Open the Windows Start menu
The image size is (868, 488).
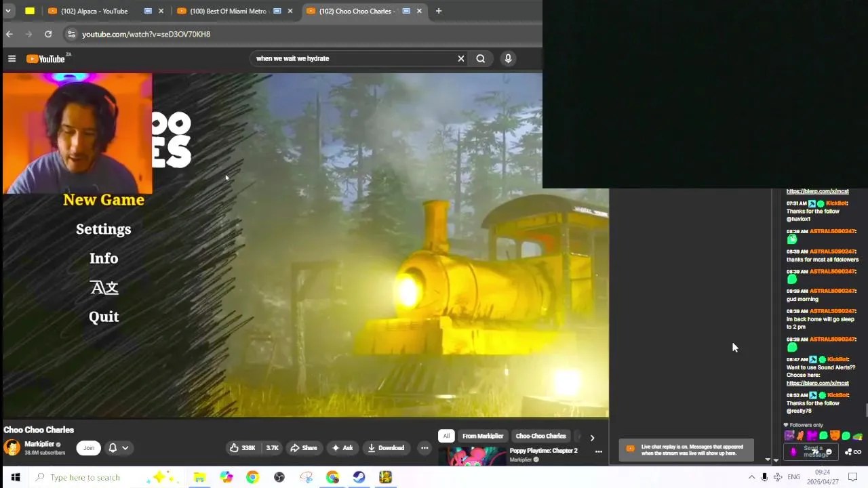(x=15, y=477)
